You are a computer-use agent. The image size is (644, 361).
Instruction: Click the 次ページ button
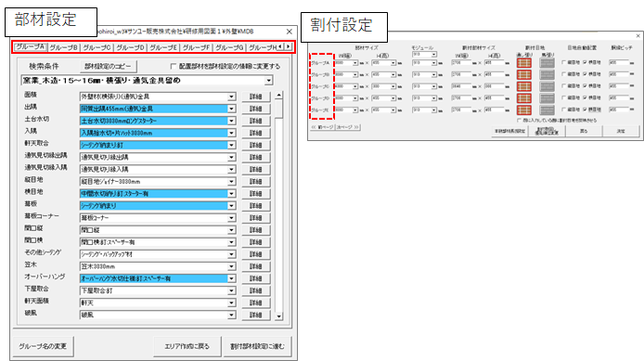pyautogui.click(x=348, y=127)
